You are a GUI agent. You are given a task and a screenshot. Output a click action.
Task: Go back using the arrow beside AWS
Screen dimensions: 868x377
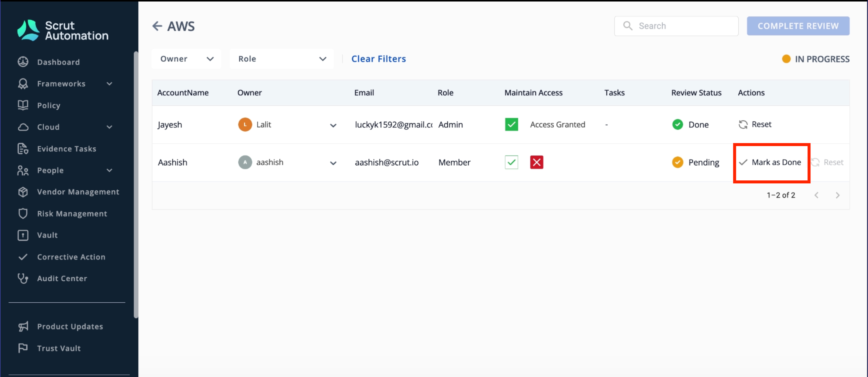click(157, 26)
